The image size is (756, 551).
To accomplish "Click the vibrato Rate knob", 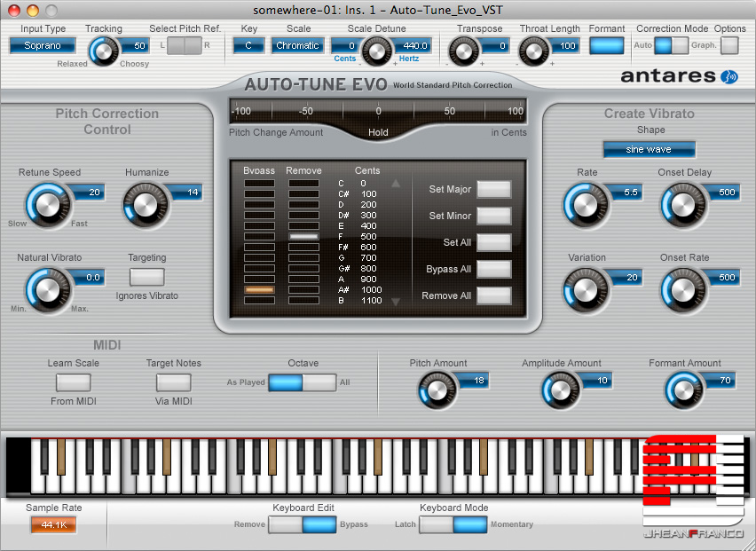I will 586,205.
